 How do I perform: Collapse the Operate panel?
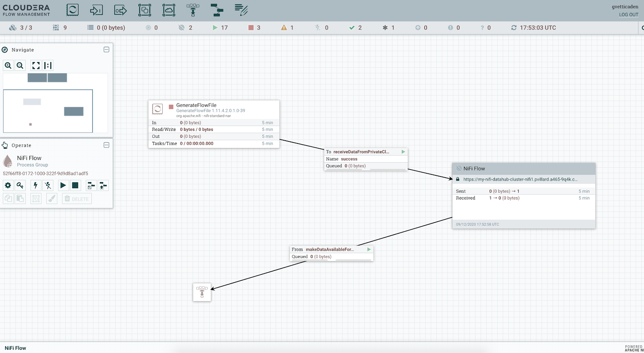[106, 145]
